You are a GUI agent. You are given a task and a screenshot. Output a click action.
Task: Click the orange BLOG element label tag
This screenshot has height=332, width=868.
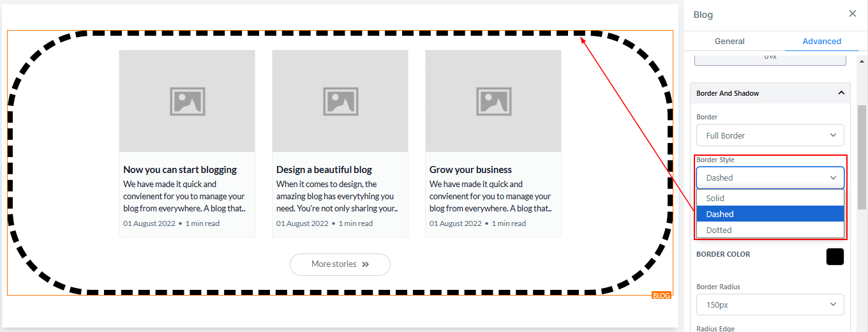coord(661,296)
